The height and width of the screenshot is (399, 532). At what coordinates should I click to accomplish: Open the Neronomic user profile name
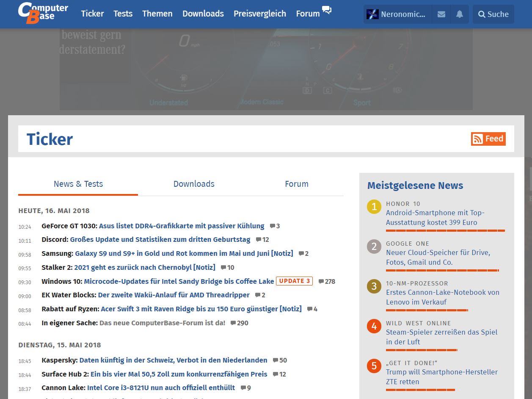coord(403,14)
